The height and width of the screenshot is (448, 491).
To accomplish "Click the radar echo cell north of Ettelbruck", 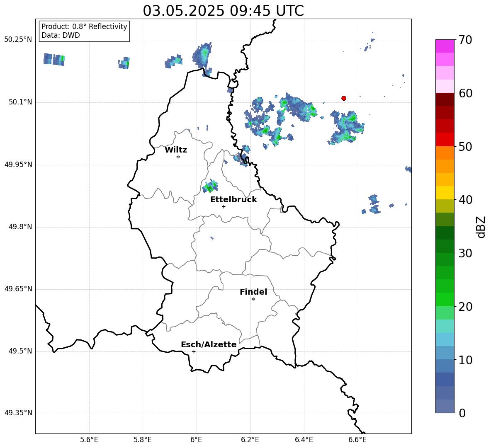I will (x=210, y=186).
